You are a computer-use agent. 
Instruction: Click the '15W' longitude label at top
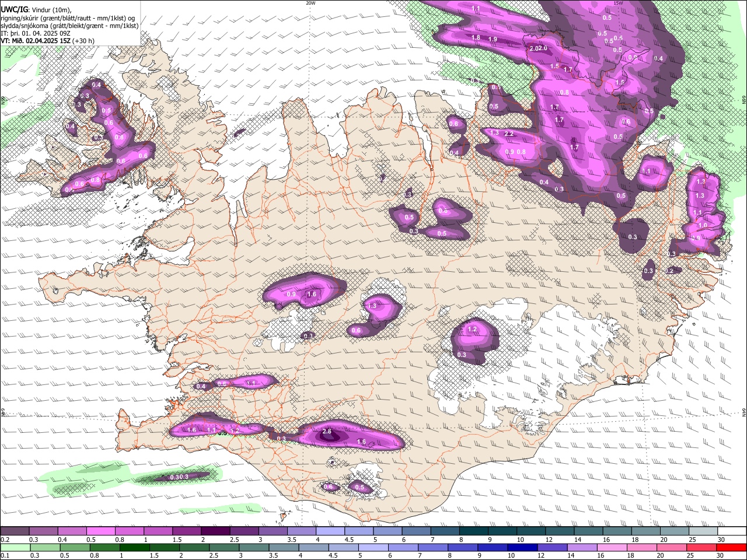coord(618,3)
